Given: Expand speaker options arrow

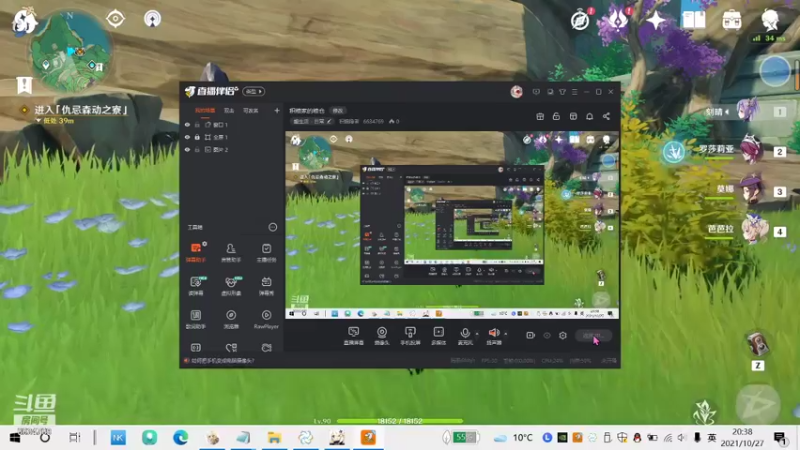Looking at the screenshot, I should 506,334.
